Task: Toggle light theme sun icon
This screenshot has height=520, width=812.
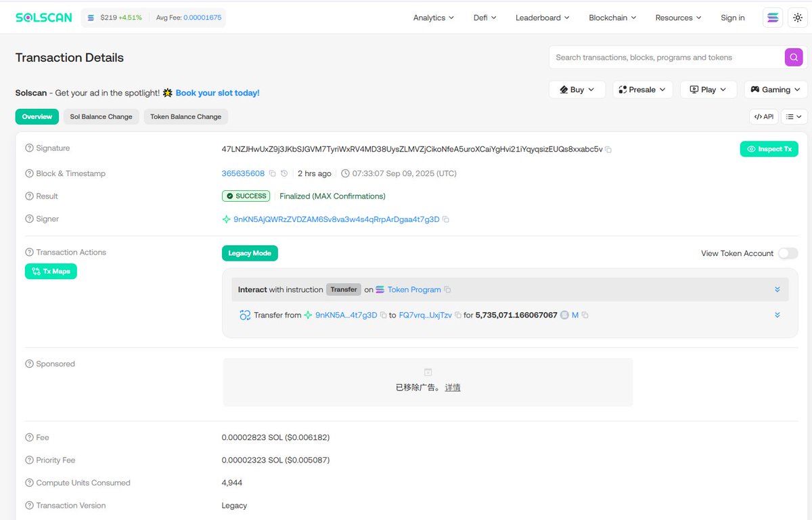Action: [x=797, y=18]
